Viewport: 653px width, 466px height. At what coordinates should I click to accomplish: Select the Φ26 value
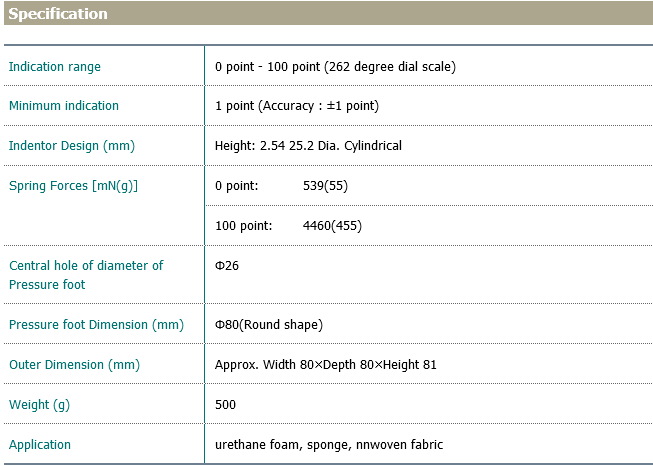(x=227, y=266)
